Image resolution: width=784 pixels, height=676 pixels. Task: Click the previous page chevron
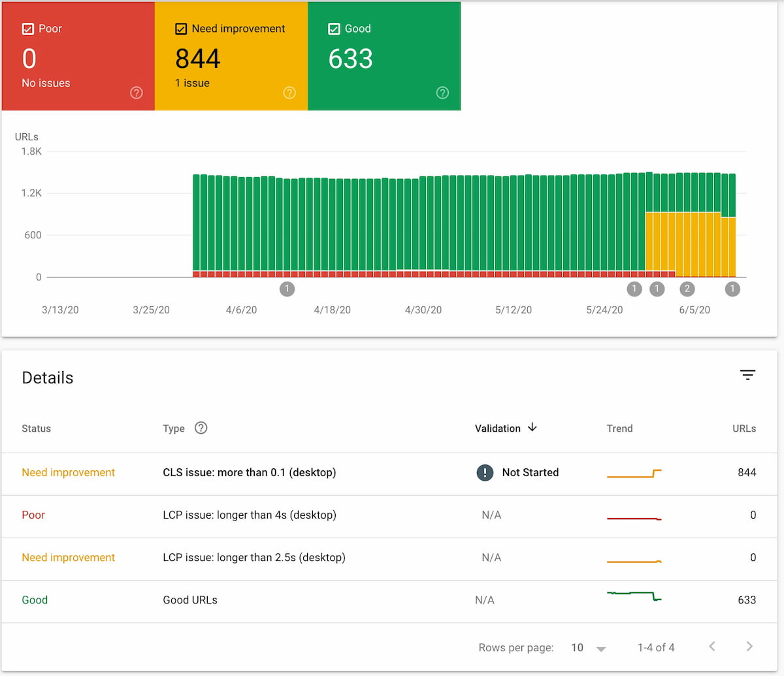pos(711,646)
